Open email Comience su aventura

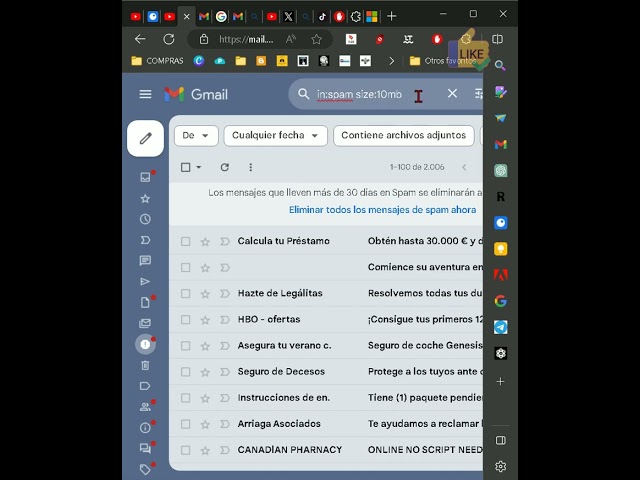pyautogui.click(x=326, y=267)
